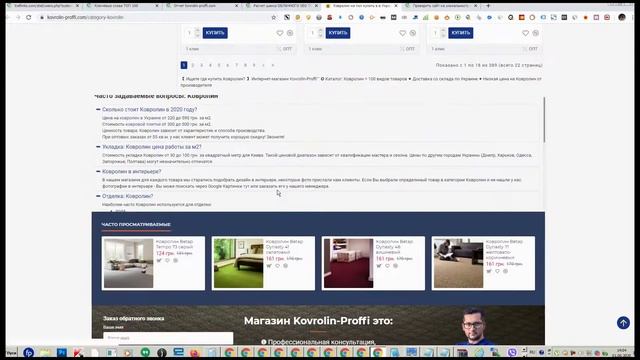Increase quantity in the first product card

[198, 30]
